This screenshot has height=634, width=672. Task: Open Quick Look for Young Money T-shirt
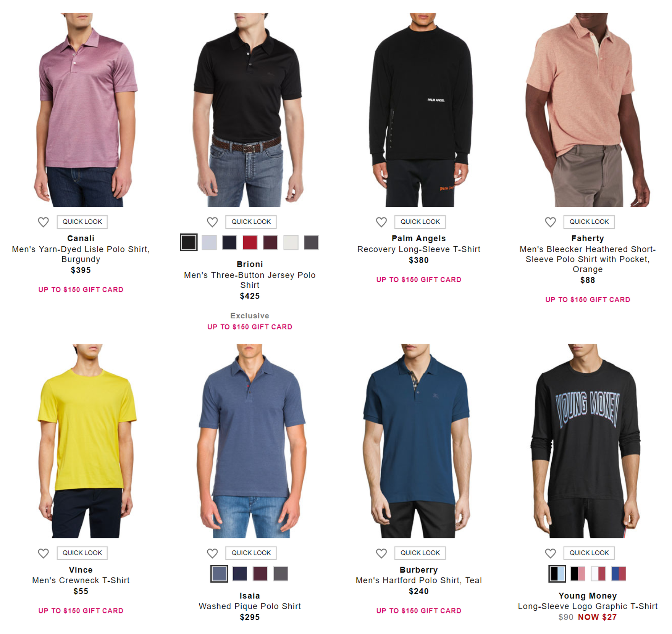point(589,553)
